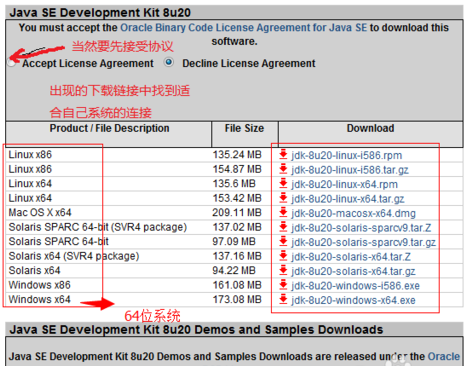Click the Mac OS X x64 row label

click(40, 213)
